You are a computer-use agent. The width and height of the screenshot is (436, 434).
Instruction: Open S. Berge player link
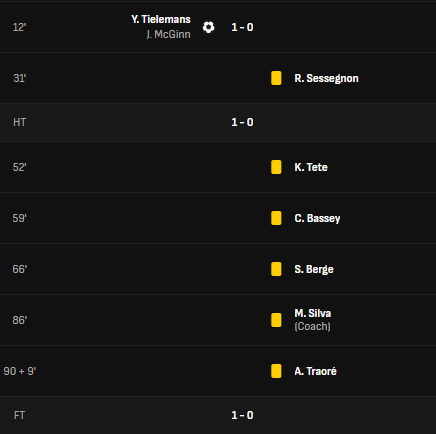click(314, 269)
